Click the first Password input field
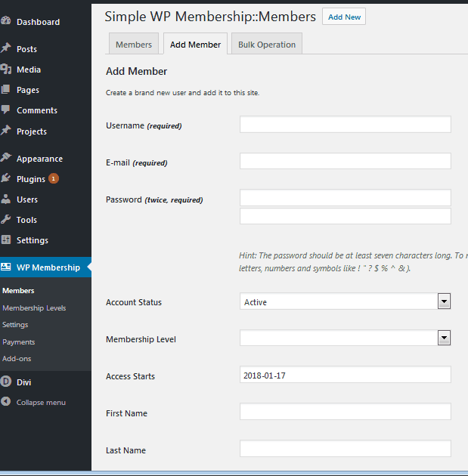468x476 pixels. 346,198
